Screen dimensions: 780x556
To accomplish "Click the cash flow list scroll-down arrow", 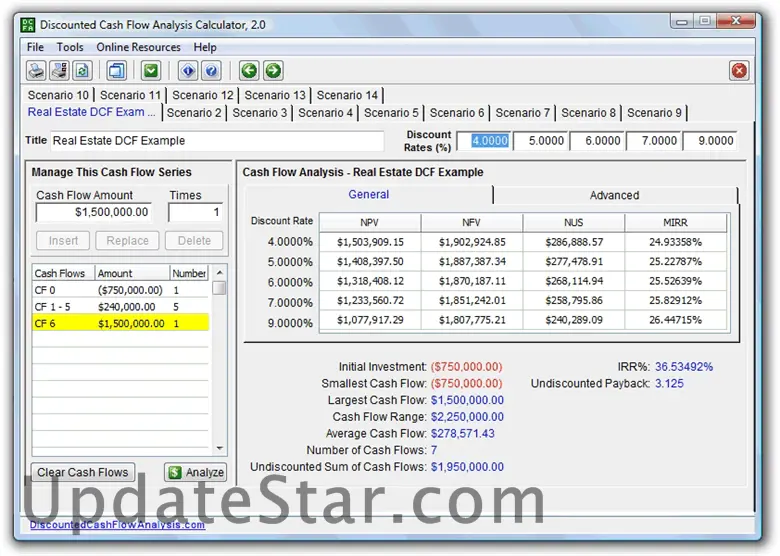I will coord(219,449).
